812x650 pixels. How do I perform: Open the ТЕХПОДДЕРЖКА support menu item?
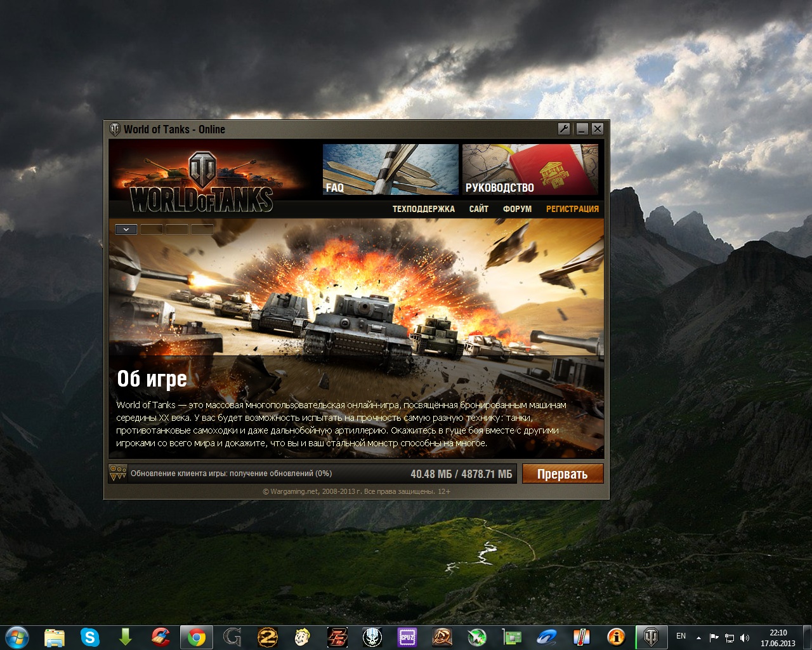(x=423, y=209)
